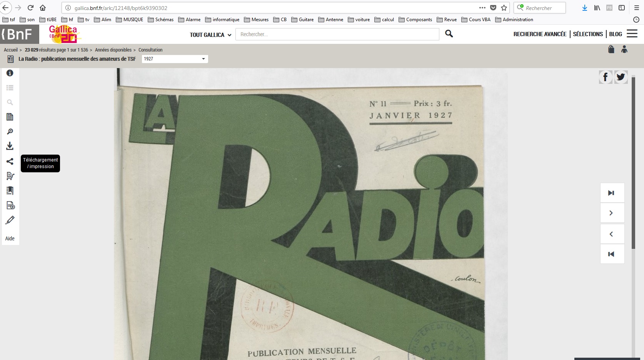Open download and print icon
This screenshot has width=644, height=360.
[x=10, y=146]
